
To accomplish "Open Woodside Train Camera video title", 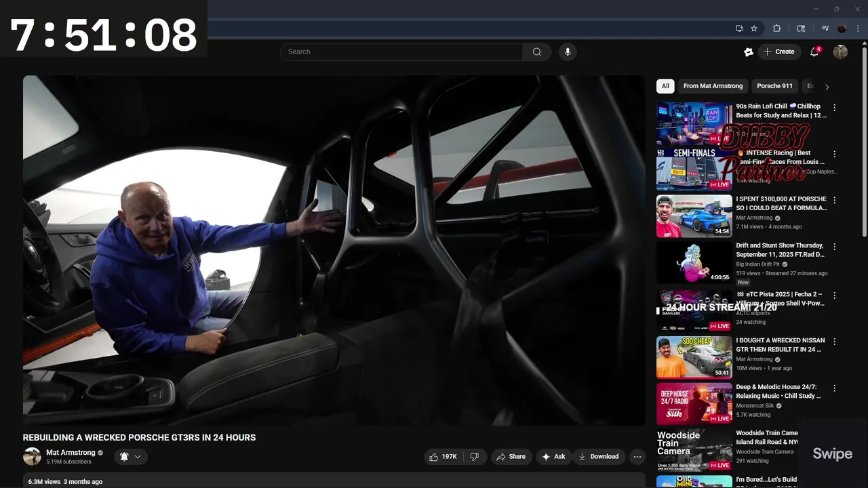I will 767,437.
